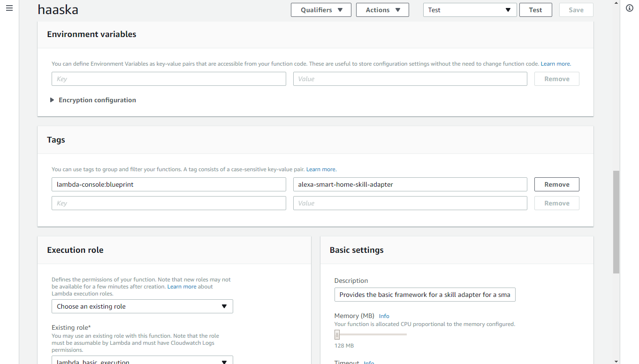Edit the alexa-smart-home-skill-adapter tag value
This screenshot has height=364, width=639.
pyautogui.click(x=410, y=184)
